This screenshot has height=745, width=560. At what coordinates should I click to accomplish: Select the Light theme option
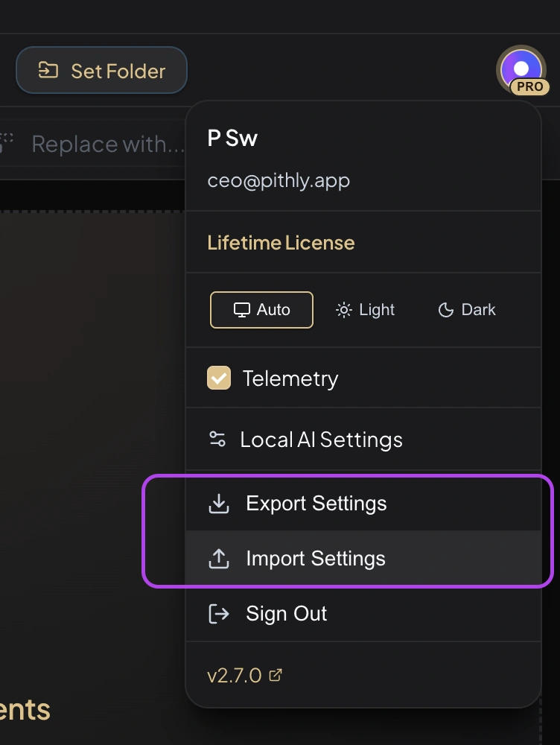[365, 309]
